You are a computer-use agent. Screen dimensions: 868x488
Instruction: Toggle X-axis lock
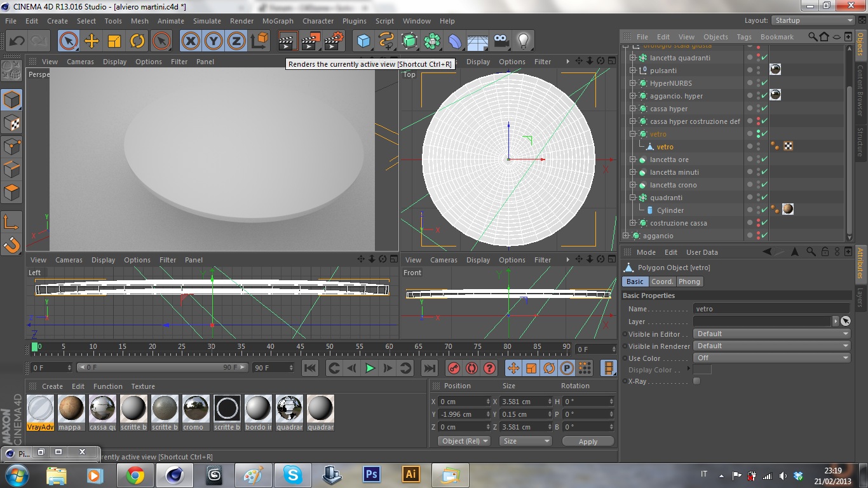pos(190,41)
